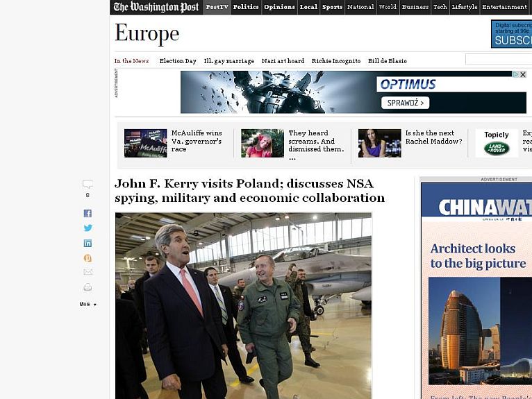Image resolution: width=532 pixels, height=399 pixels.
Task: Go to the Sports section
Action: coord(332,7)
